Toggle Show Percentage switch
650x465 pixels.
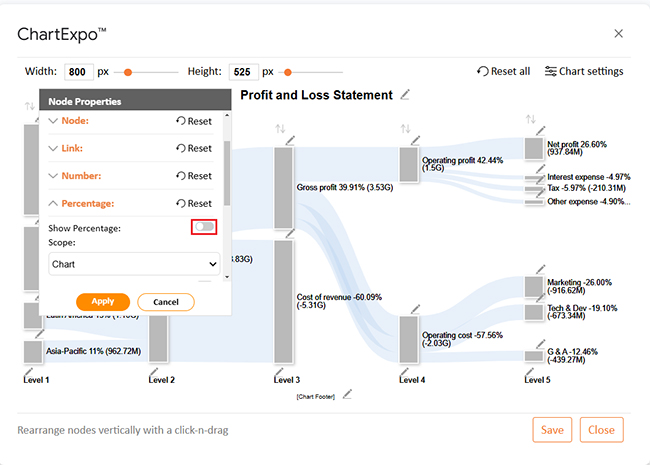pos(204,227)
